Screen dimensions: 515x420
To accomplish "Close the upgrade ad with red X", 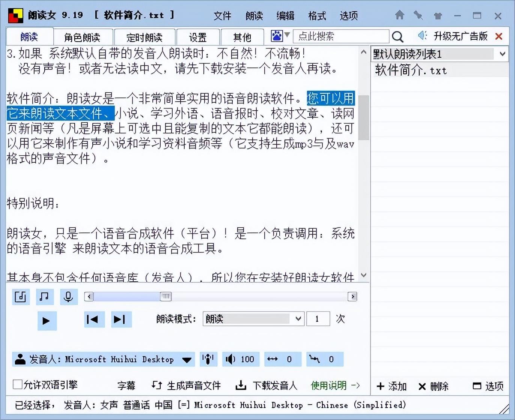I will (499, 36).
